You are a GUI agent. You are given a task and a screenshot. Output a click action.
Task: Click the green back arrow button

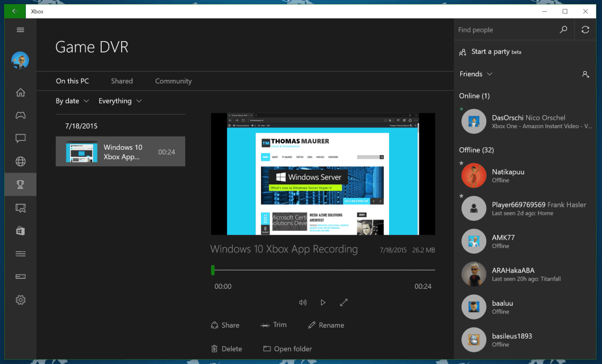(x=15, y=11)
